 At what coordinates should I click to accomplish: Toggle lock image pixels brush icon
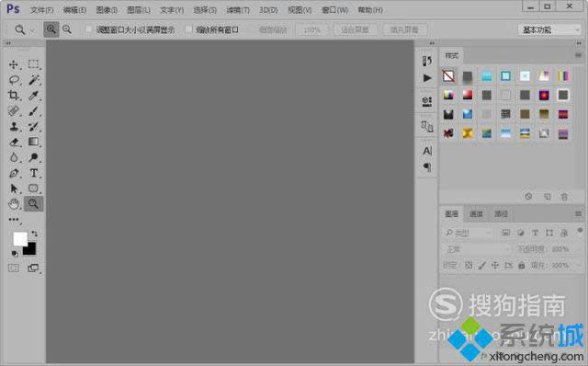(x=481, y=265)
